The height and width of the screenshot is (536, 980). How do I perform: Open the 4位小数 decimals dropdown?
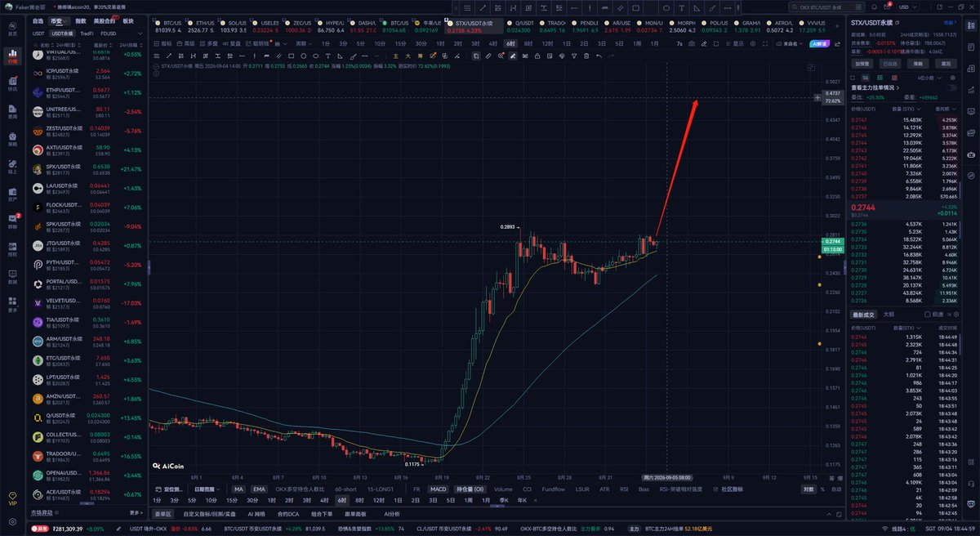tap(929, 78)
